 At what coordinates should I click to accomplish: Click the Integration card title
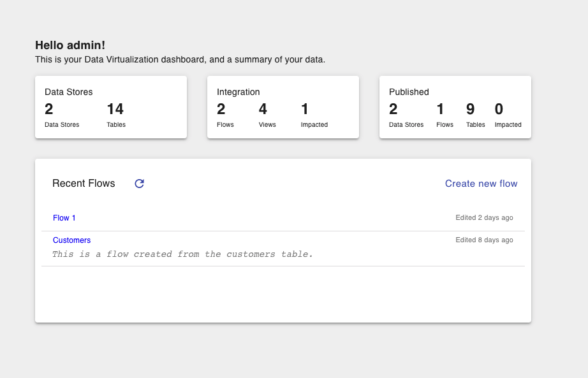point(238,92)
